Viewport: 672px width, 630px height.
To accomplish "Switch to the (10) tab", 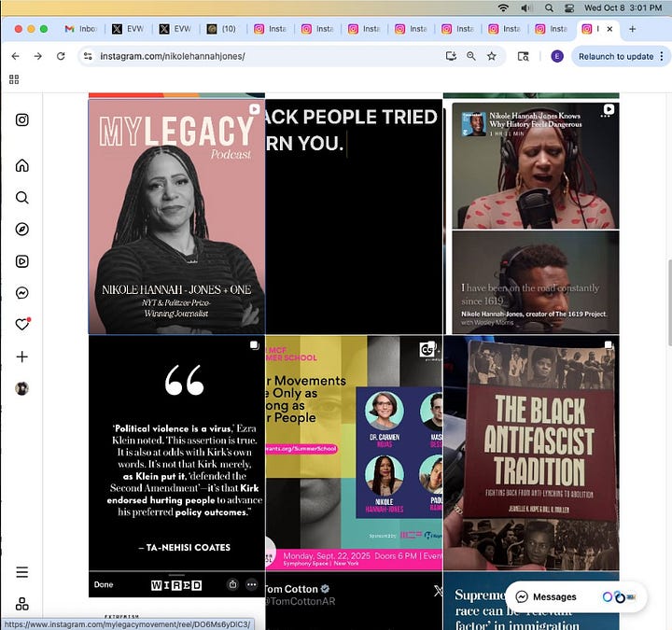I will pos(221,29).
